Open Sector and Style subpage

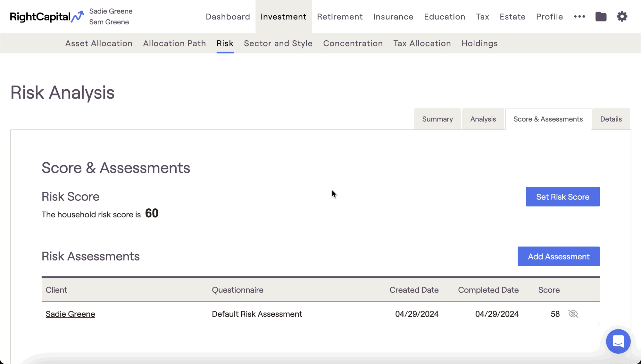pyautogui.click(x=278, y=43)
